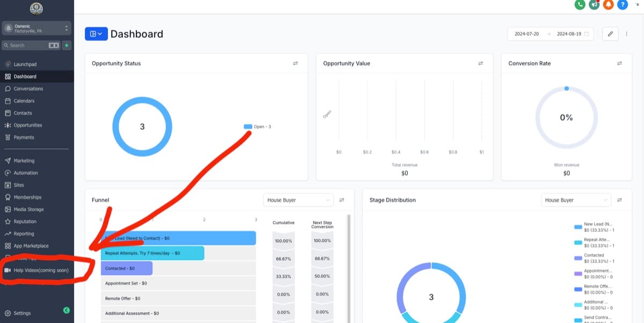
Task: Open notifications via the bell icon
Action: point(609,5)
